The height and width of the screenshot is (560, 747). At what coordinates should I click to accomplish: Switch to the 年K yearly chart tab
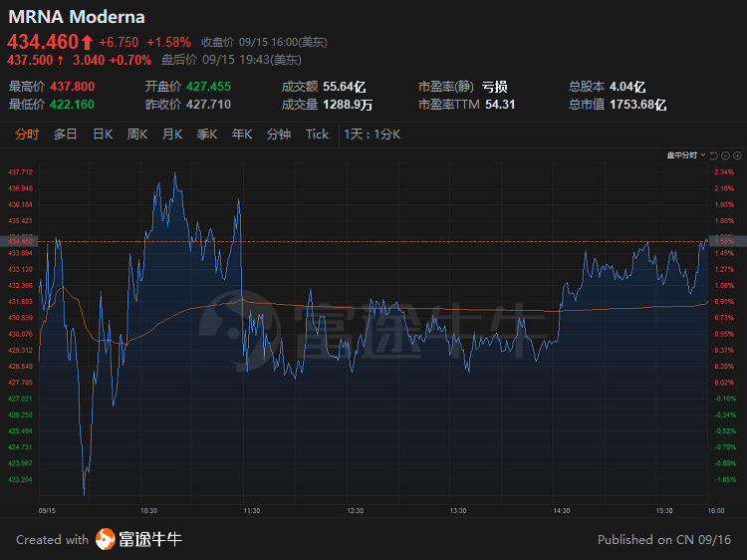click(242, 135)
